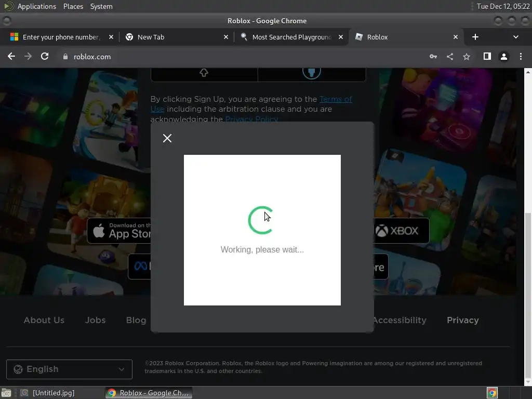Click the Chrome tray icon in the bottom panel
Viewport: 532px width, 399px height.
492,393
